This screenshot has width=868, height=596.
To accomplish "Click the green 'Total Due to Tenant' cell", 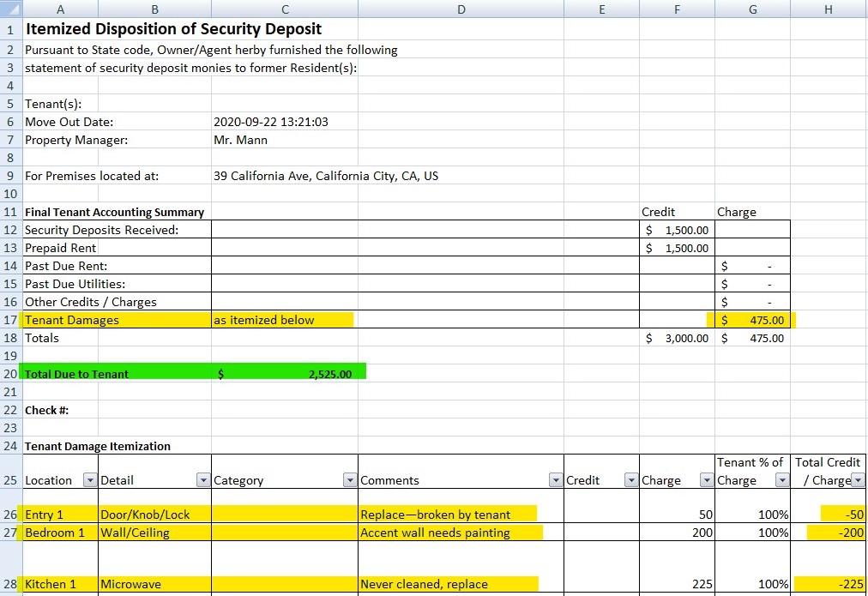I will pos(76,374).
